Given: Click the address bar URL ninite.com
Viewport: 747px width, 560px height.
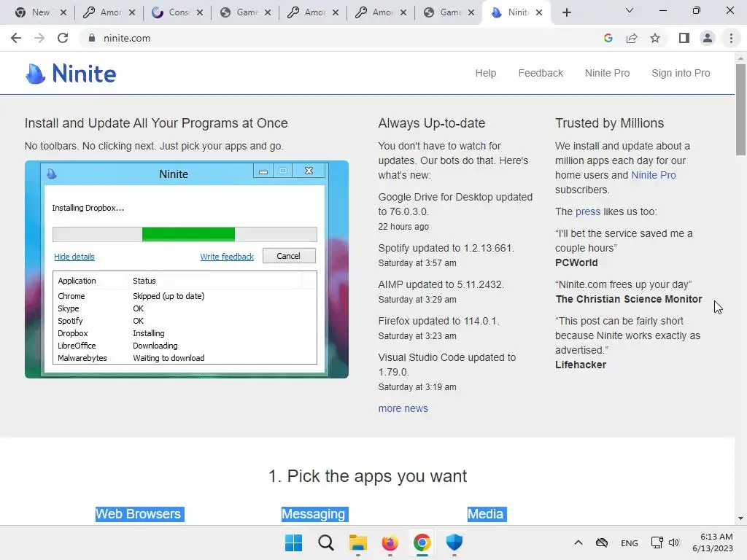Looking at the screenshot, I should click(x=127, y=38).
